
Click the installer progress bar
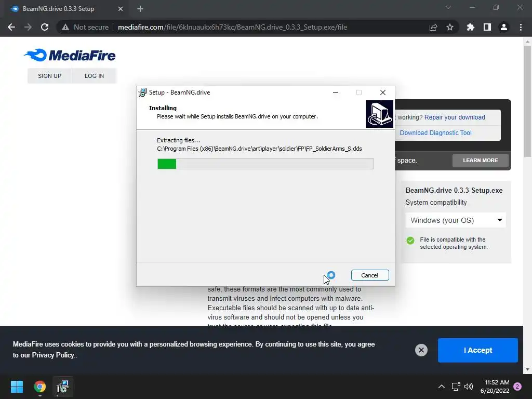265,164
